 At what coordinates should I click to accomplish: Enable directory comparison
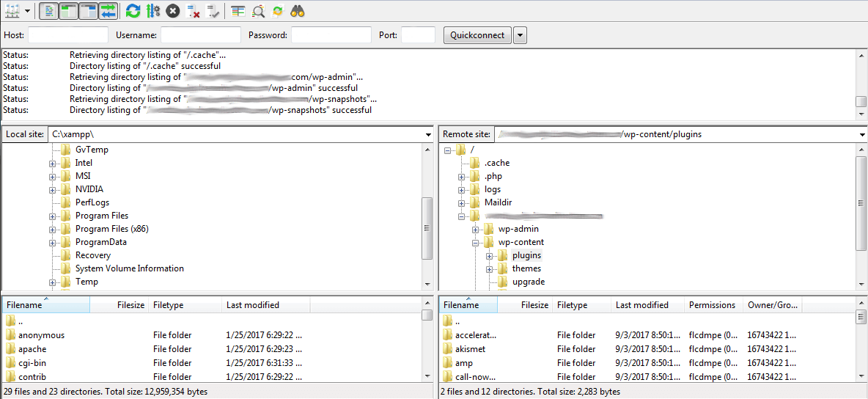pyautogui.click(x=259, y=11)
